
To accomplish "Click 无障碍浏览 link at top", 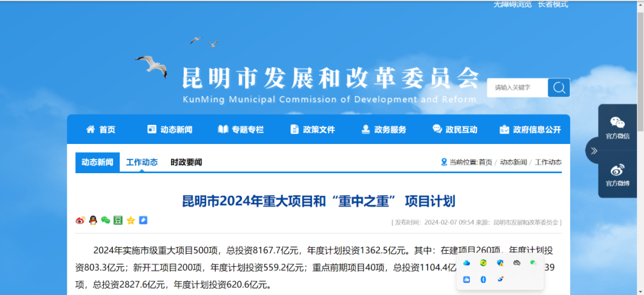I will pyautogui.click(x=513, y=4).
